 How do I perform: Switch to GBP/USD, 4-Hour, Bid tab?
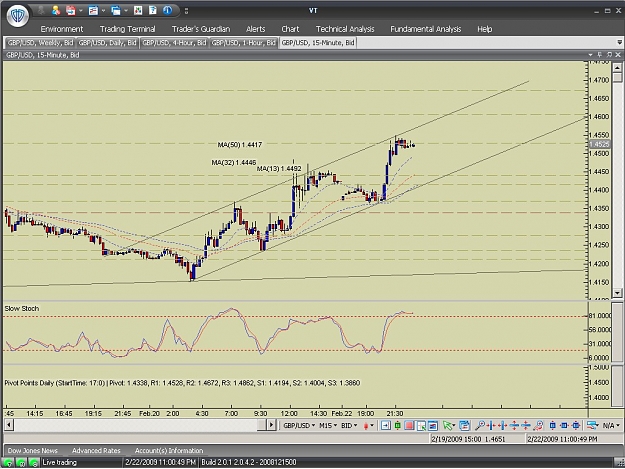pyautogui.click(x=174, y=43)
